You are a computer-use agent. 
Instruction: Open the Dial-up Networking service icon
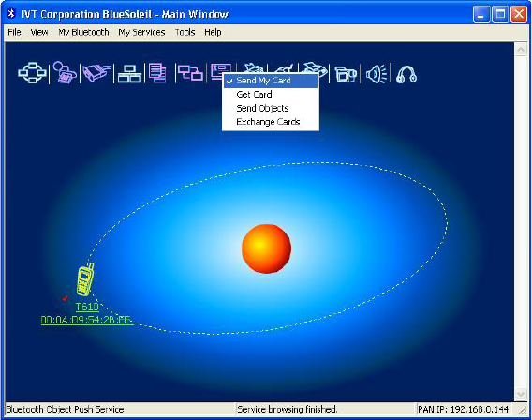pos(65,72)
